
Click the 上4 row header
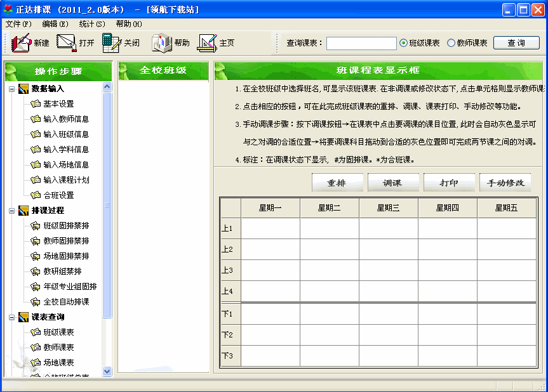point(231,292)
